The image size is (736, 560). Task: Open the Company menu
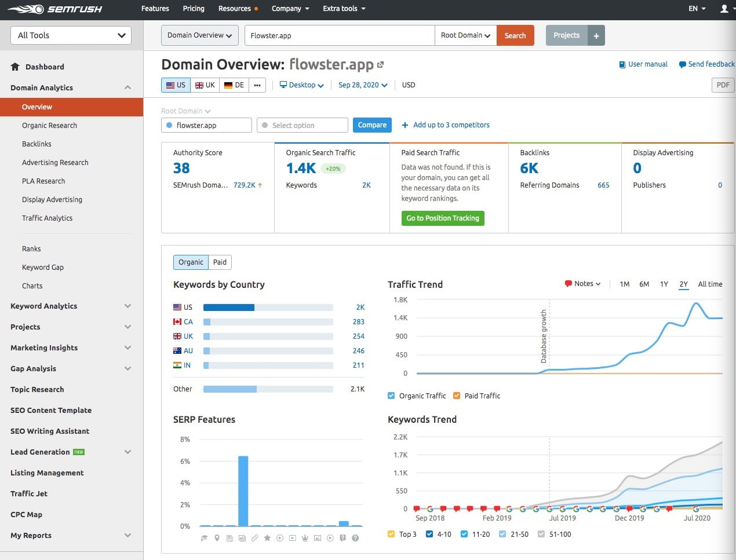pyautogui.click(x=290, y=9)
